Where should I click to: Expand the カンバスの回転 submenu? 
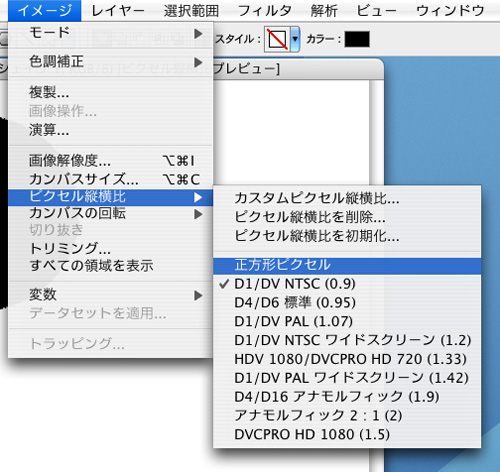(110, 214)
